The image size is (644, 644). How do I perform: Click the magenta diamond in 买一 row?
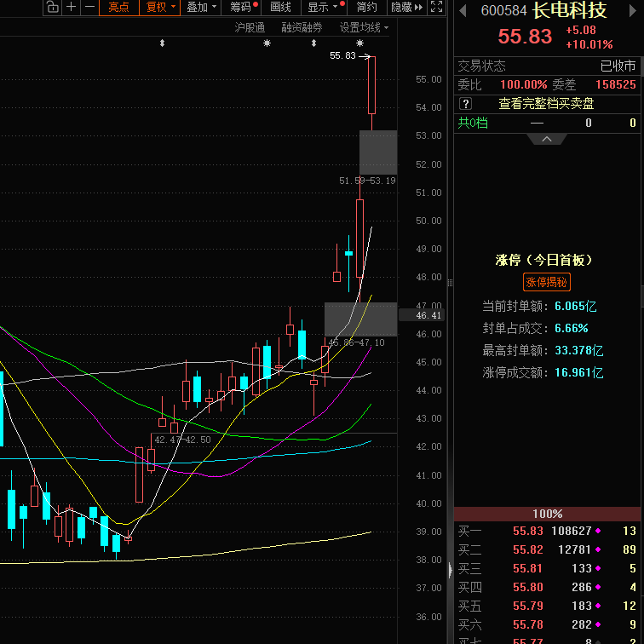click(598, 531)
